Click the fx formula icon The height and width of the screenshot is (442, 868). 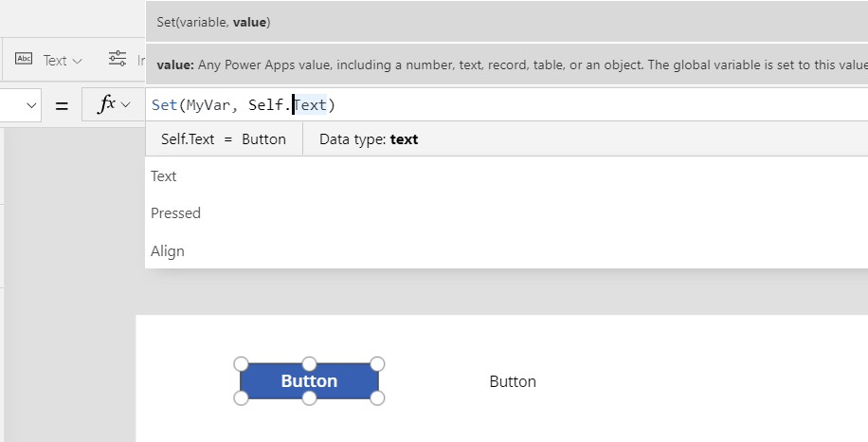(x=106, y=103)
